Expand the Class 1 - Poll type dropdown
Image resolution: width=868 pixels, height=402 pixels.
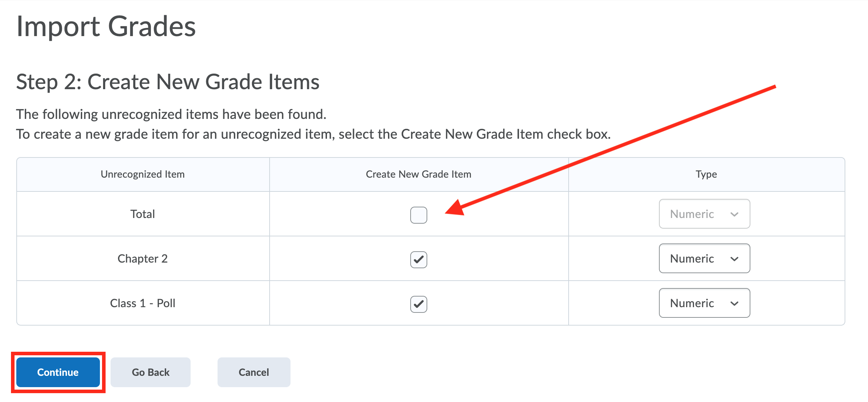(704, 303)
